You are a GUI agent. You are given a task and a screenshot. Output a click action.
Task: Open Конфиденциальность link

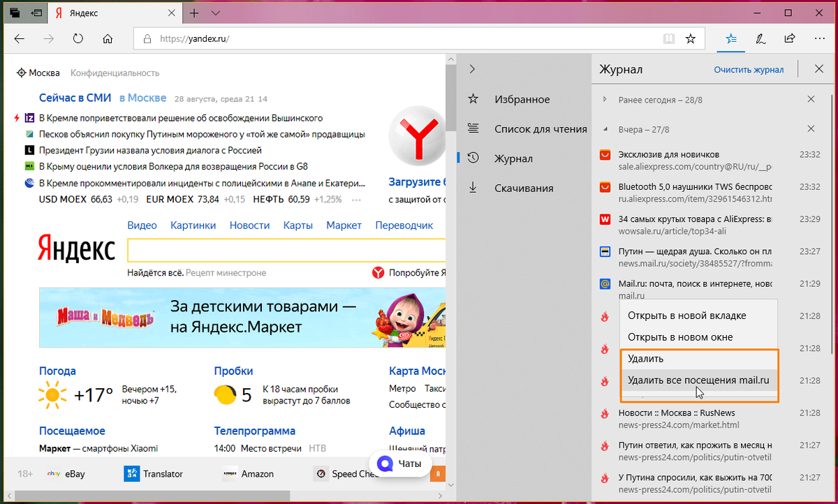coord(115,73)
